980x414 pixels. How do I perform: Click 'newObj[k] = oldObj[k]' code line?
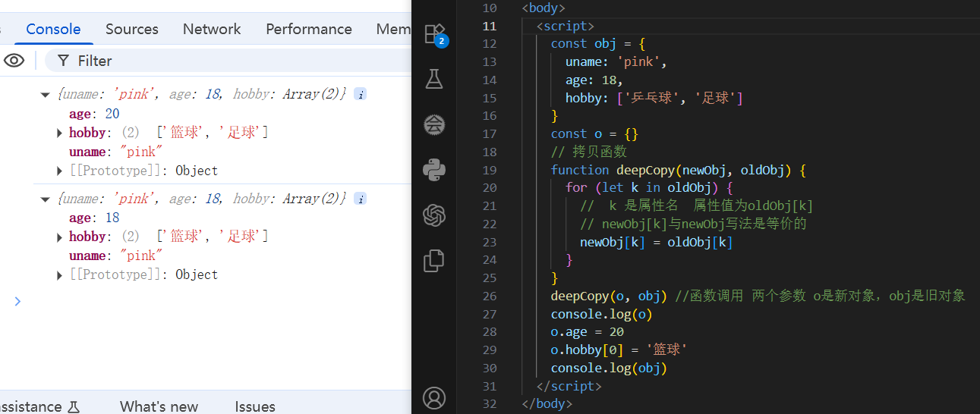coord(657,242)
